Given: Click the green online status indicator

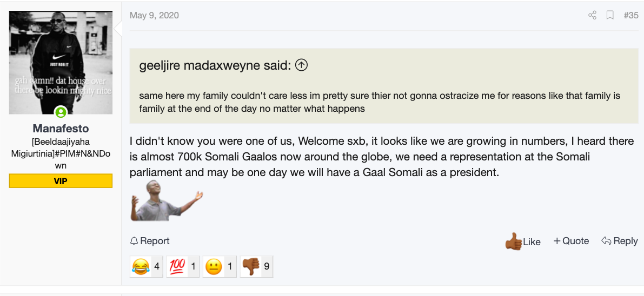Looking at the screenshot, I should click(61, 112).
